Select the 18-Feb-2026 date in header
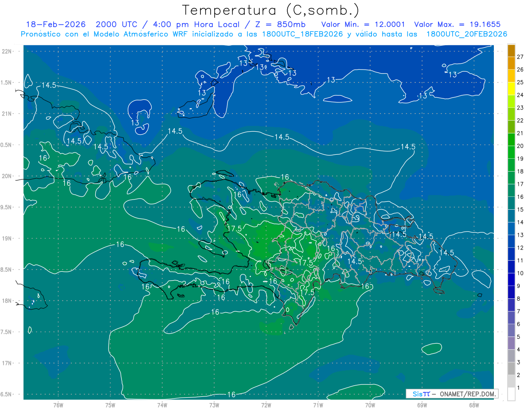This screenshot has width=532, height=411. click(55, 24)
